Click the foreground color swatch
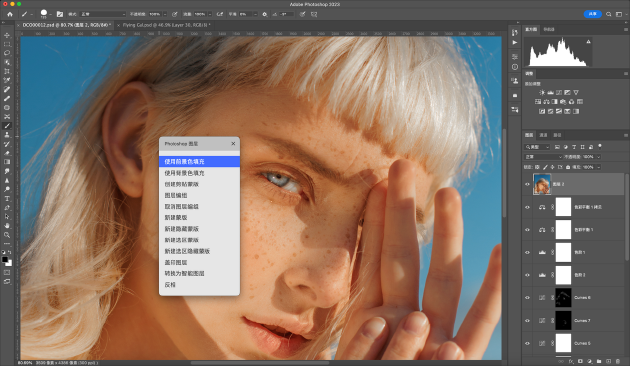This screenshot has width=630, height=366. click(5, 260)
